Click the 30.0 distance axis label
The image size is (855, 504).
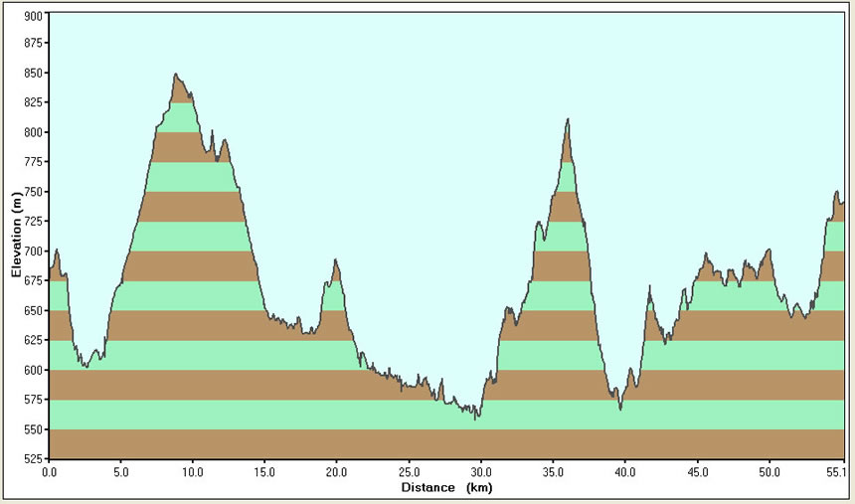point(481,472)
